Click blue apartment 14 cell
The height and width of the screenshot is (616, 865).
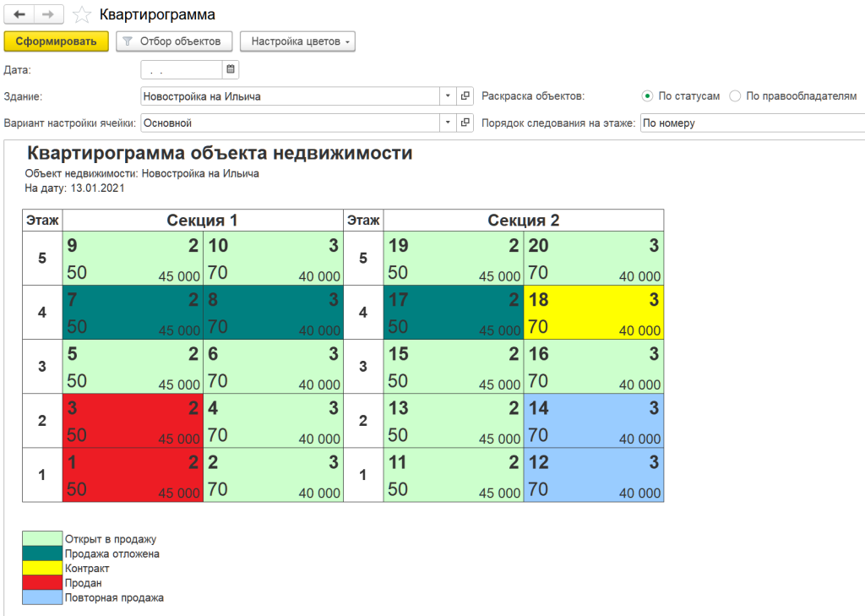click(x=593, y=421)
